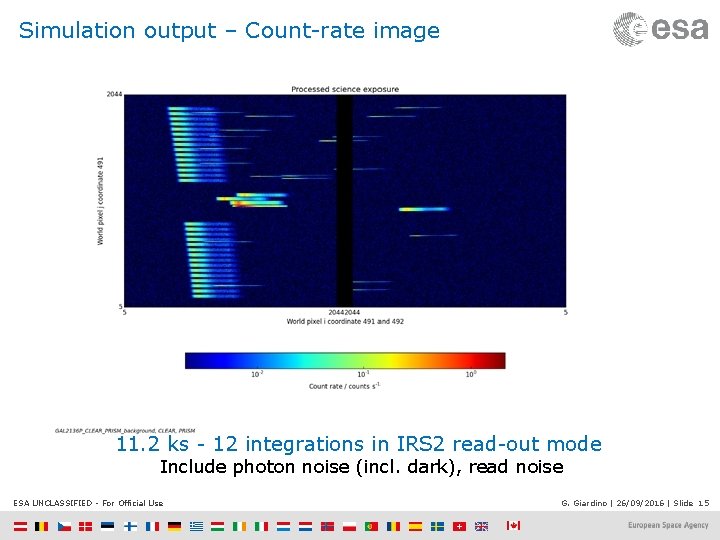720x540 pixels.
Task: Click the Greece flag icon
Action: pos(197,526)
